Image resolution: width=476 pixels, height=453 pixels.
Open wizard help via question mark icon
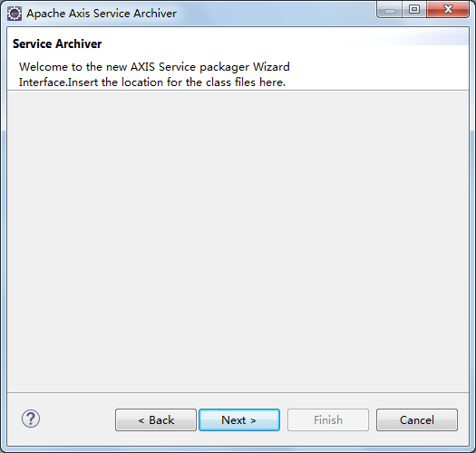31,419
